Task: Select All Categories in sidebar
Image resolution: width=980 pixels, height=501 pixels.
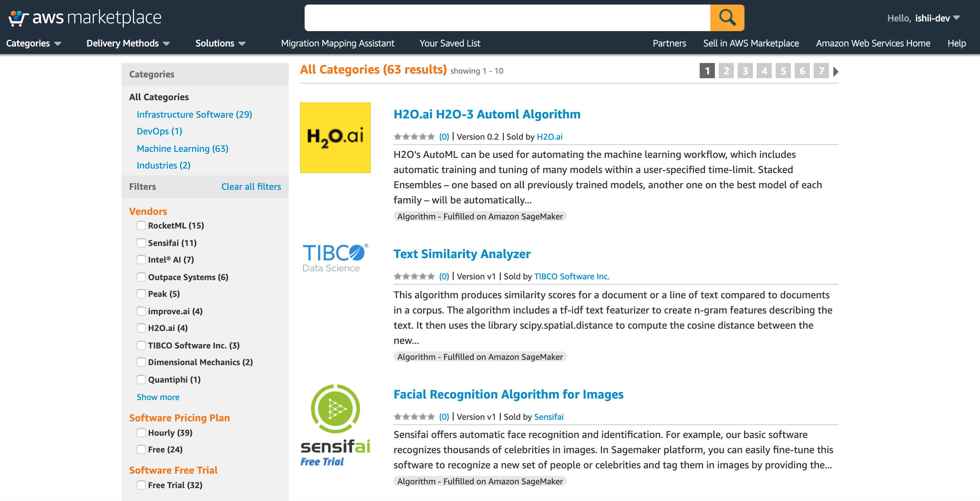Action: pos(159,97)
